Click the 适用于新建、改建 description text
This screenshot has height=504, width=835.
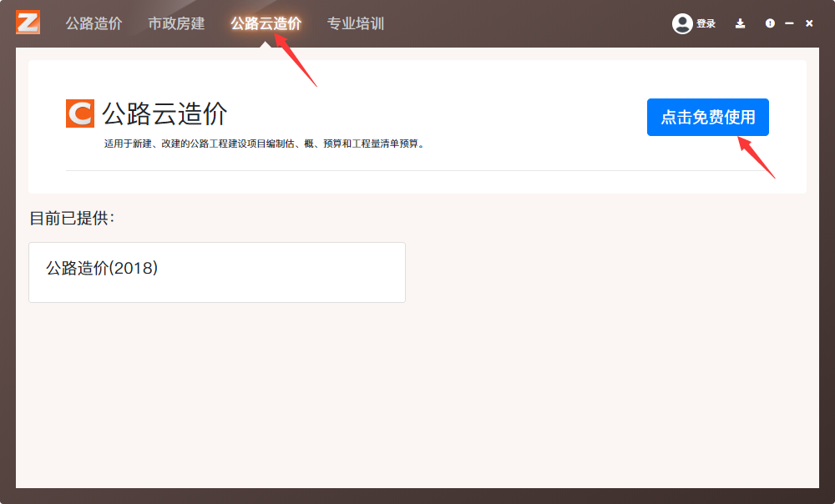(x=264, y=144)
